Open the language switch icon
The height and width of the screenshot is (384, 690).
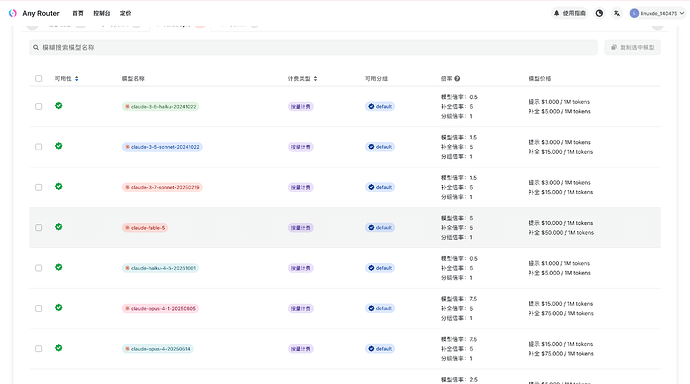click(617, 13)
